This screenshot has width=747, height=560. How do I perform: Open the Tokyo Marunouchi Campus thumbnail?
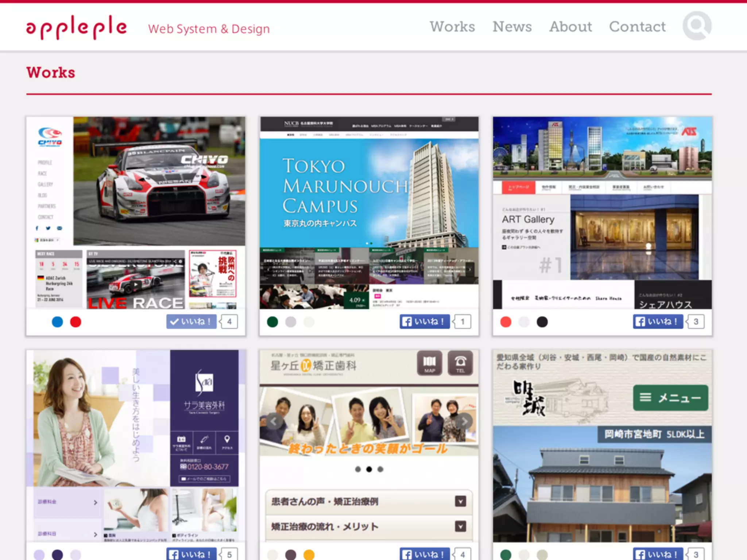pos(369,213)
